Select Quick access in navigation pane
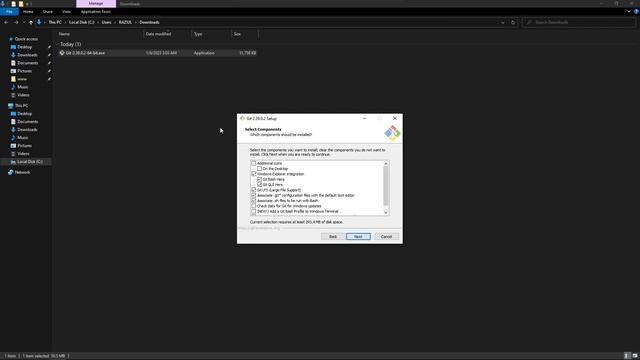Image resolution: width=640 pixels, height=360 pixels. click(x=26, y=39)
